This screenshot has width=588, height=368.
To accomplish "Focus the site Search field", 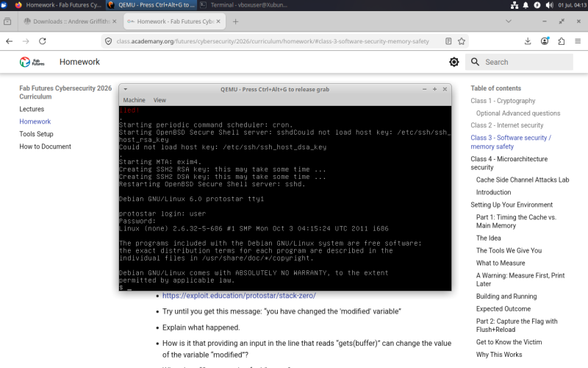I will [519, 62].
